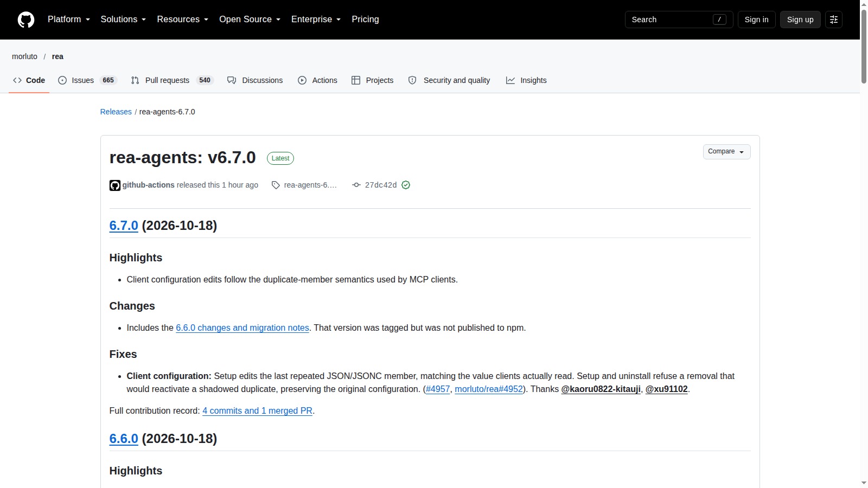Open the #4957 pull request link

(438, 389)
